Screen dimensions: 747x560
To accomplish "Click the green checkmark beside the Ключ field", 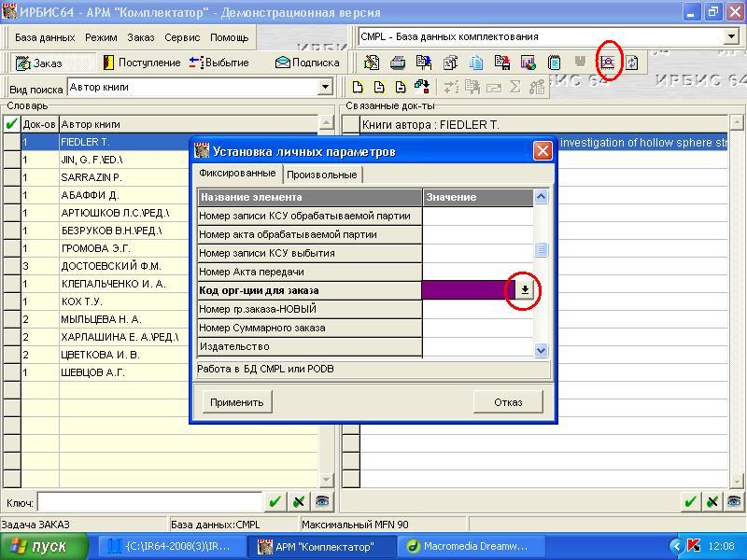I will point(275,501).
